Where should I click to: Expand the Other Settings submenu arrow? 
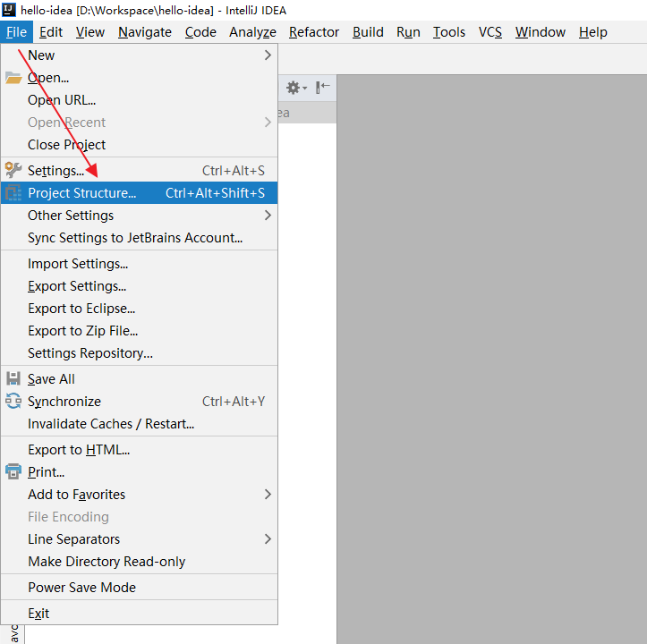[x=268, y=216]
